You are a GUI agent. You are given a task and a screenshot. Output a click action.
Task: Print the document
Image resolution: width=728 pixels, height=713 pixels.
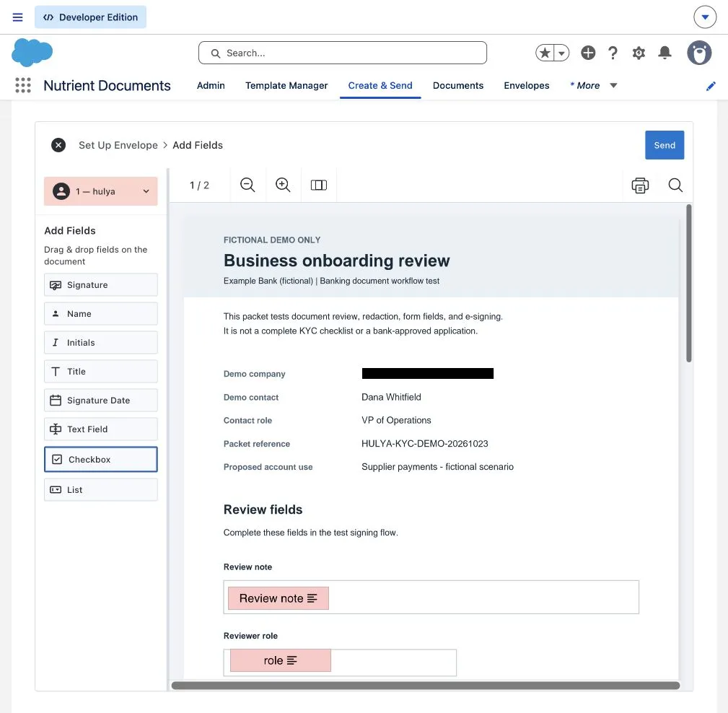coord(640,185)
